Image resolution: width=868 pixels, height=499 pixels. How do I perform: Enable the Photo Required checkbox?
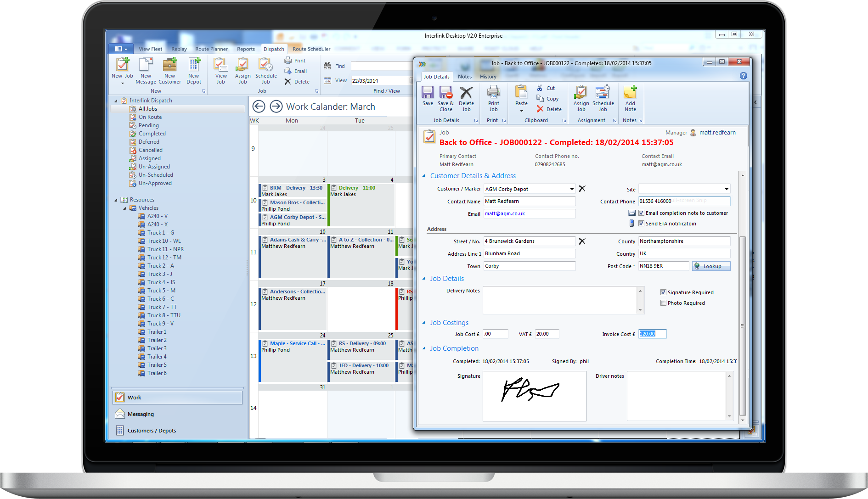pyautogui.click(x=663, y=303)
